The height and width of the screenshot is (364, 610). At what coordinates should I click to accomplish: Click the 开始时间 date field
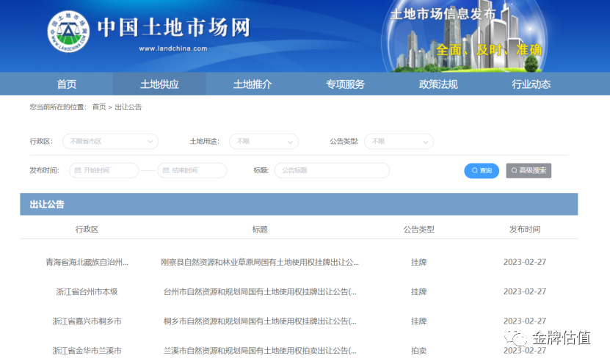point(104,170)
